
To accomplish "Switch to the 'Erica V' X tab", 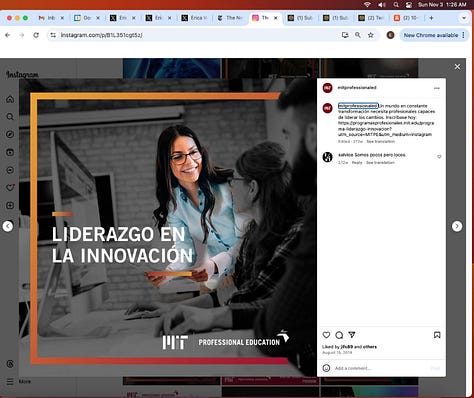I will click(195, 18).
